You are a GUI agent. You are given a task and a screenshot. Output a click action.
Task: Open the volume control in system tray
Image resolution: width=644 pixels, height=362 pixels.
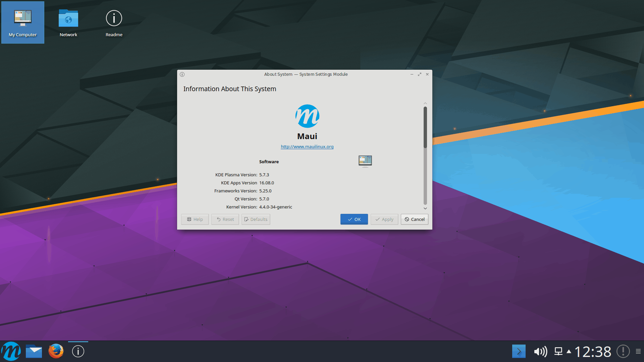[540, 351]
